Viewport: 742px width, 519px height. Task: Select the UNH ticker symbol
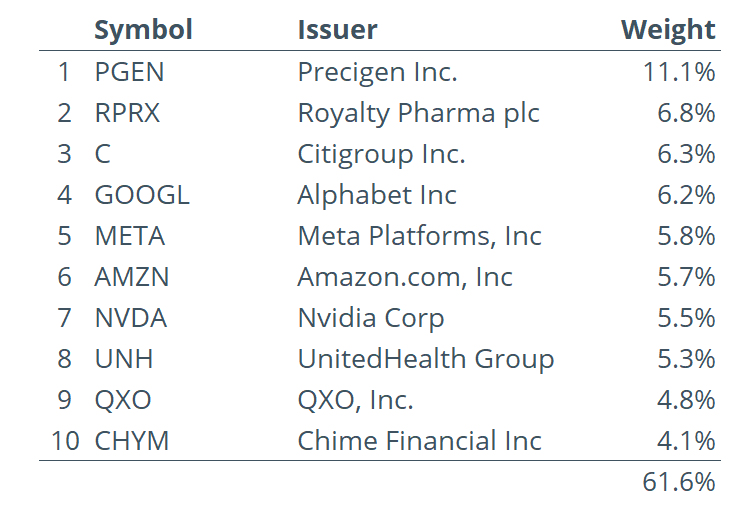(124, 359)
